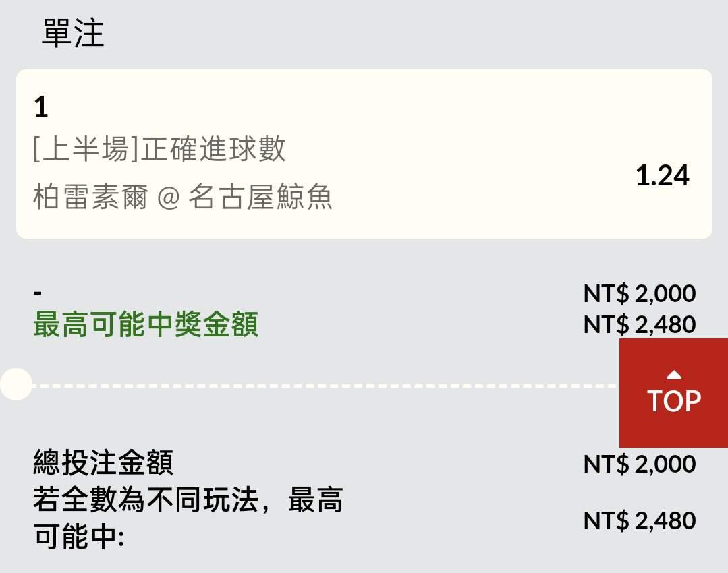Click the up arrow above TOP

tap(673, 375)
